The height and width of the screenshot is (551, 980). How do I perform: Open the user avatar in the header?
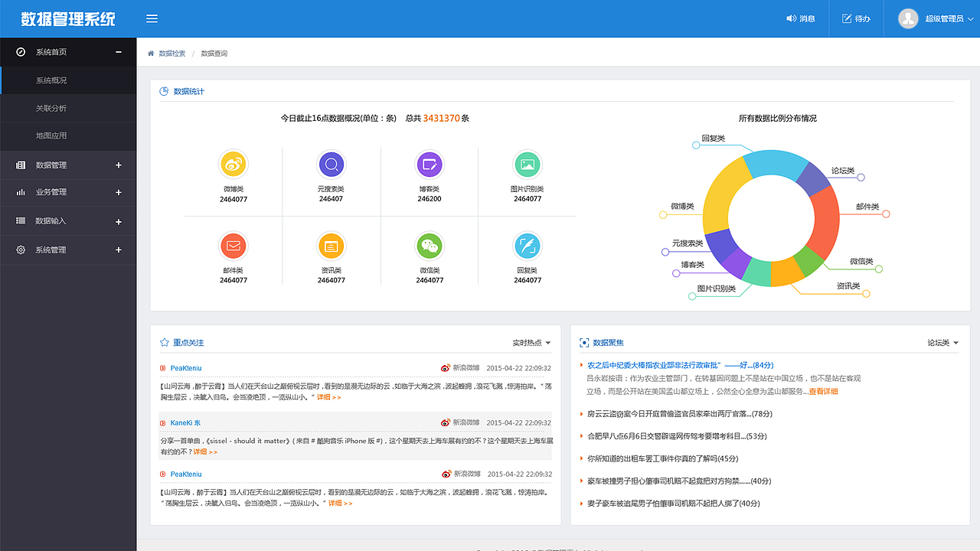tap(908, 18)
